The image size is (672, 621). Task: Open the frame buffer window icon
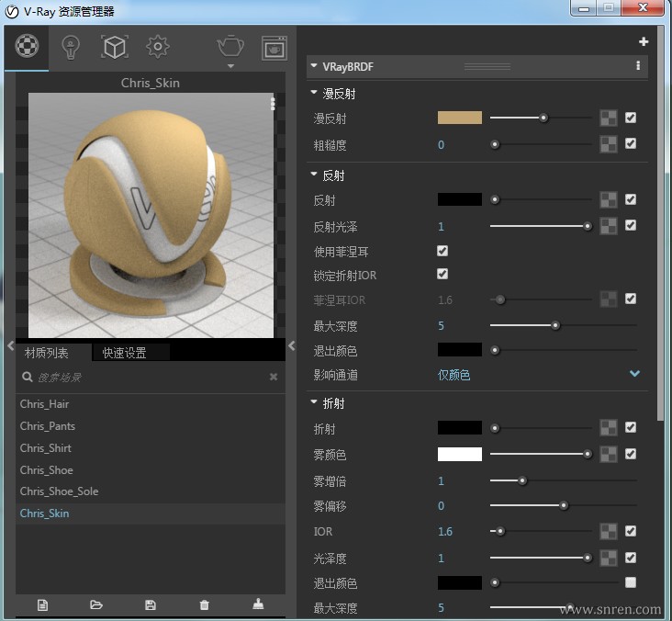(x=274, y=48)
